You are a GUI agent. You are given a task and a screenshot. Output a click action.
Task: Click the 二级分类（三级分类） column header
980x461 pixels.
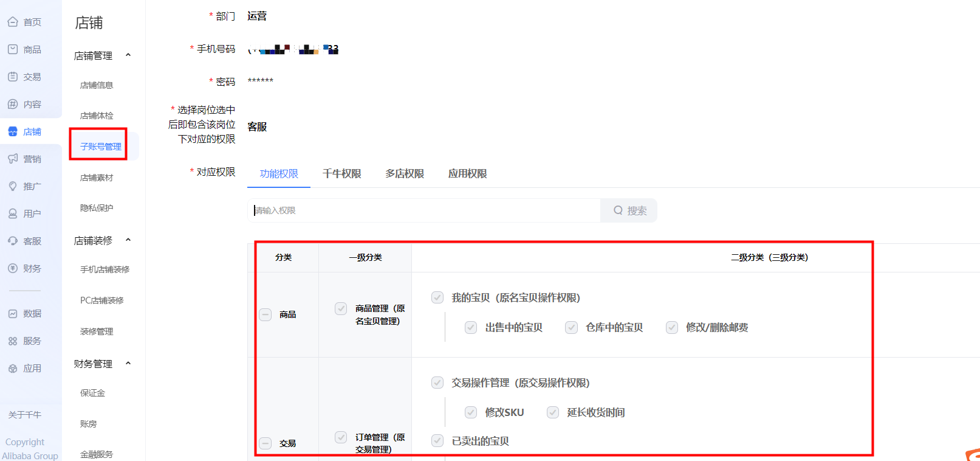(769, 257)
